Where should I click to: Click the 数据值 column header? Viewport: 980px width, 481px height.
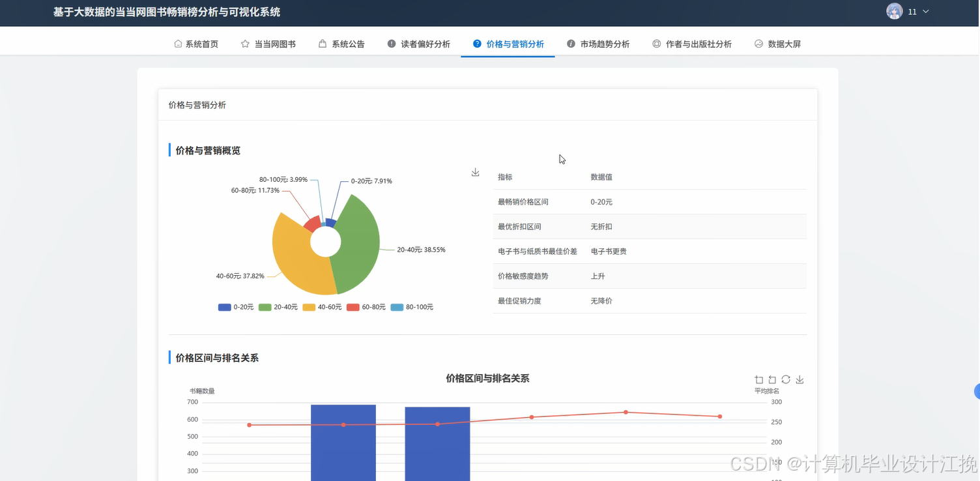click(x=601, y=177)
